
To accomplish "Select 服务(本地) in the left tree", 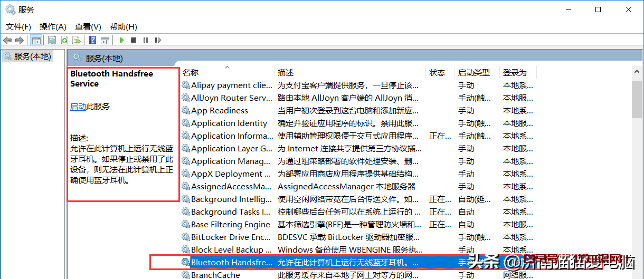I will tap(32, 56).
